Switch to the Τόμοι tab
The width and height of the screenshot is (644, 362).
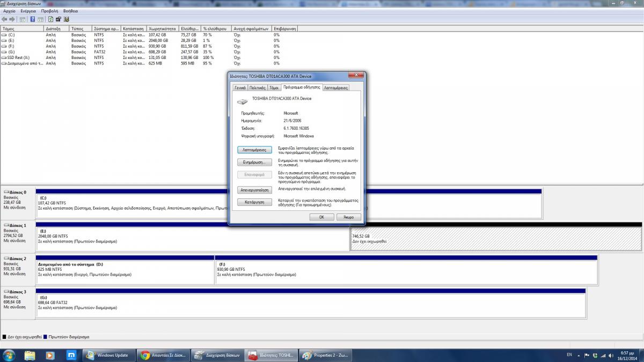[x=274, y=87]
